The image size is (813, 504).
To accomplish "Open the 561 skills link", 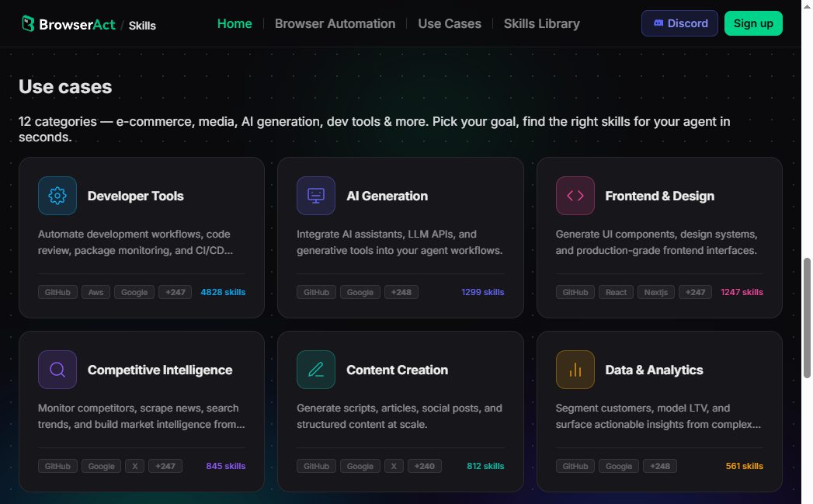I will point(744,466).
